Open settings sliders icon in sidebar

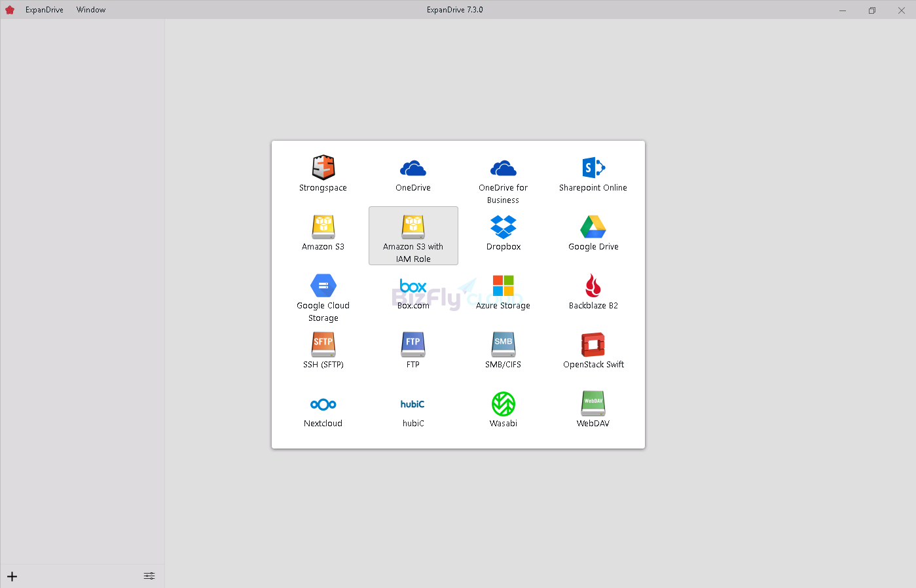pos(149,576)
